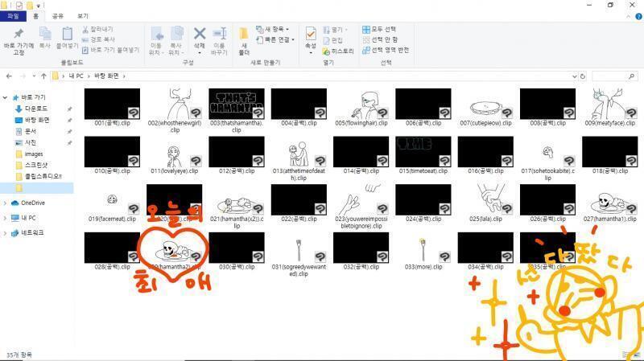Click the Move to (이동 위치) icon
The height and width of the screenshot is (361, 644).
pos(156,34)
